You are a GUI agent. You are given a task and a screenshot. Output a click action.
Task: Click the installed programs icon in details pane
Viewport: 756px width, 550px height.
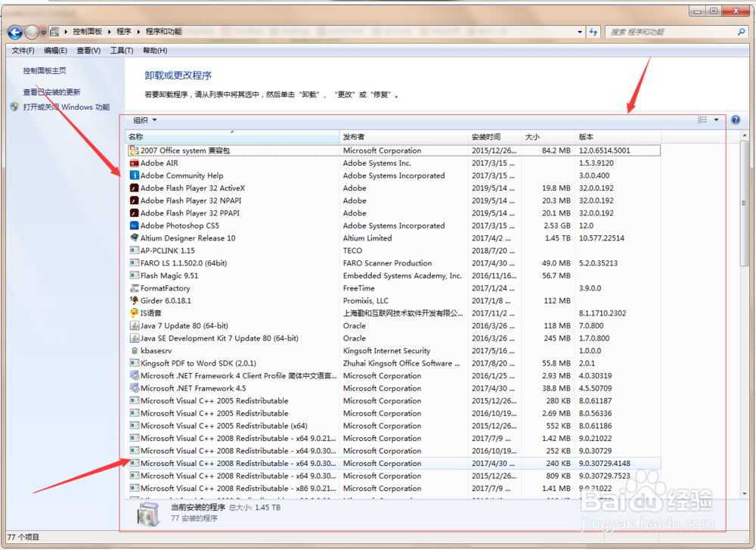coord(148,514)
